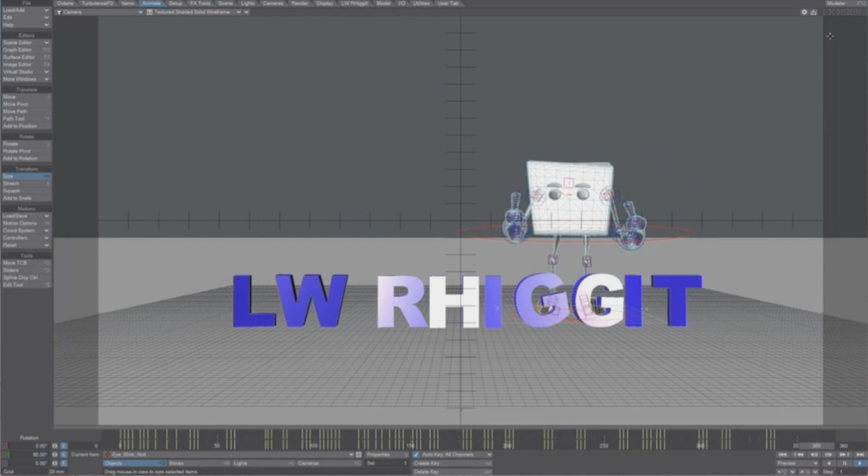
Task: Play the animation in reverse
Action: pos(829,464)
